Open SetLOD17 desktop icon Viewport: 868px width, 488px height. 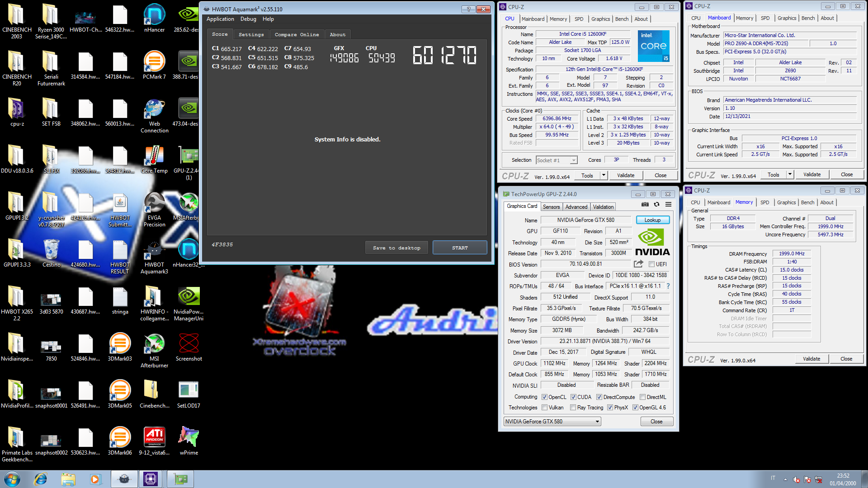coord(189,394)
